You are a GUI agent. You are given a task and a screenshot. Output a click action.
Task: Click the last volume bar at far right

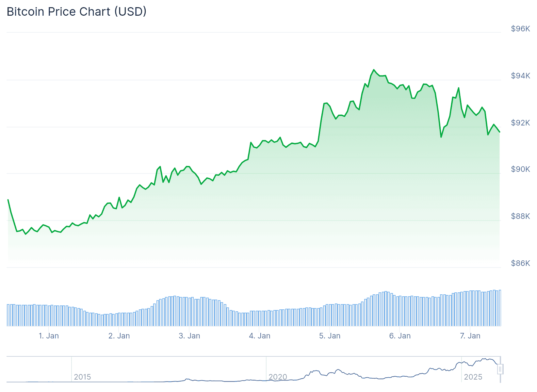click(500, 308)
